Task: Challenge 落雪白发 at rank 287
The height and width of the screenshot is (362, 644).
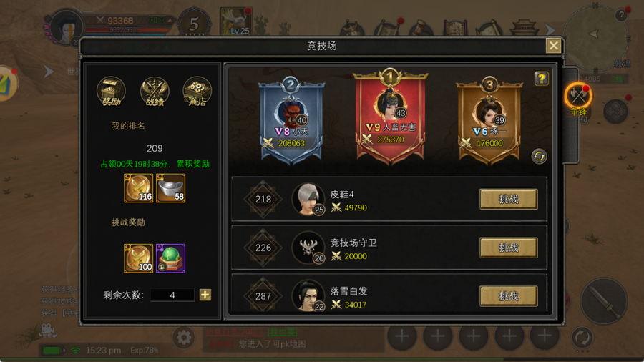Action: (x=509, y=296)
